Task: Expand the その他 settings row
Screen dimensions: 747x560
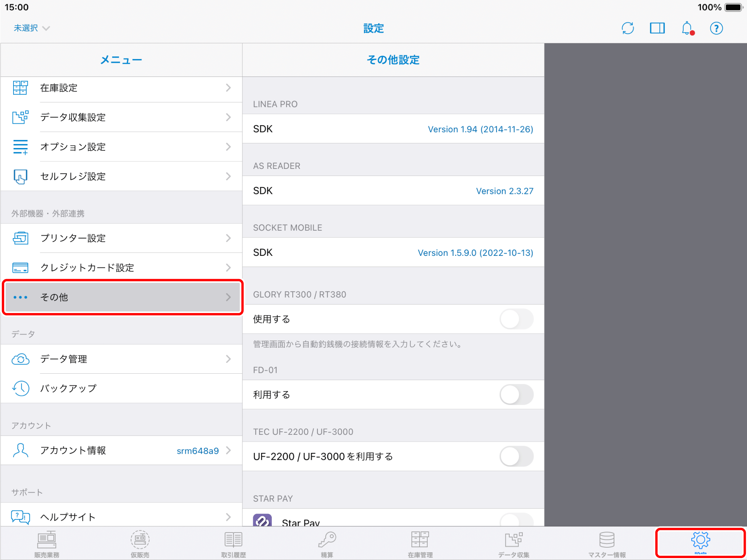Action: click(122, 297)
